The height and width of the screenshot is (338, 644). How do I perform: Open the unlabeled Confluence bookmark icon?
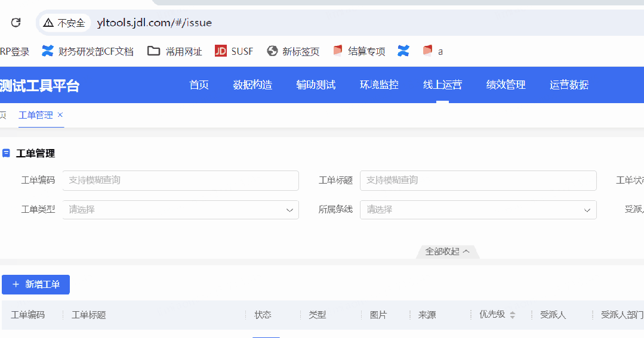coord(403,51)
